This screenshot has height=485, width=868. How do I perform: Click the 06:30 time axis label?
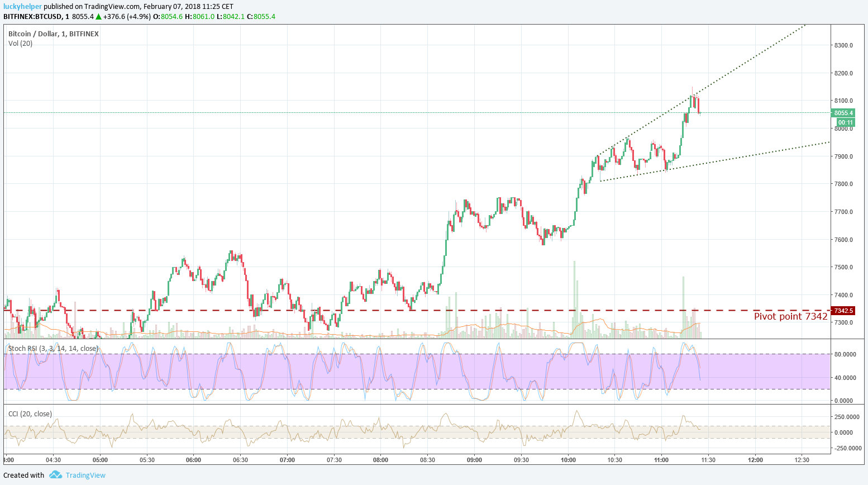240,460
